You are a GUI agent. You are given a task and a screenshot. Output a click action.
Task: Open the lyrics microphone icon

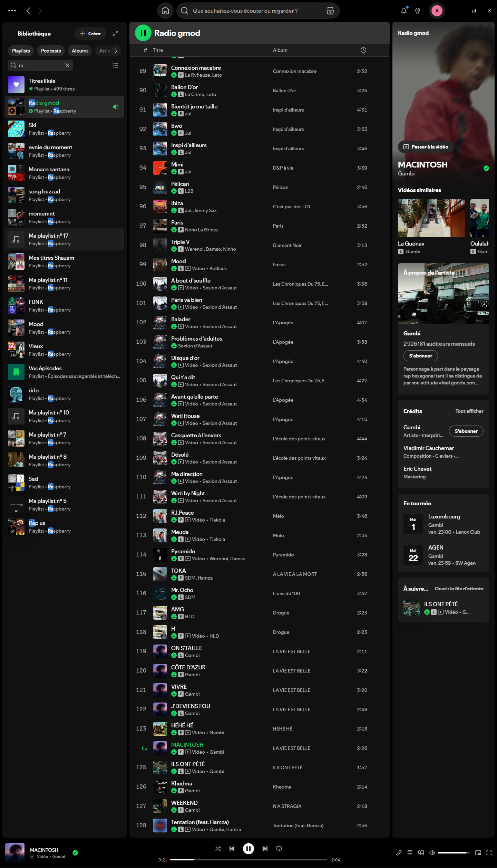(x=399, y=853)
